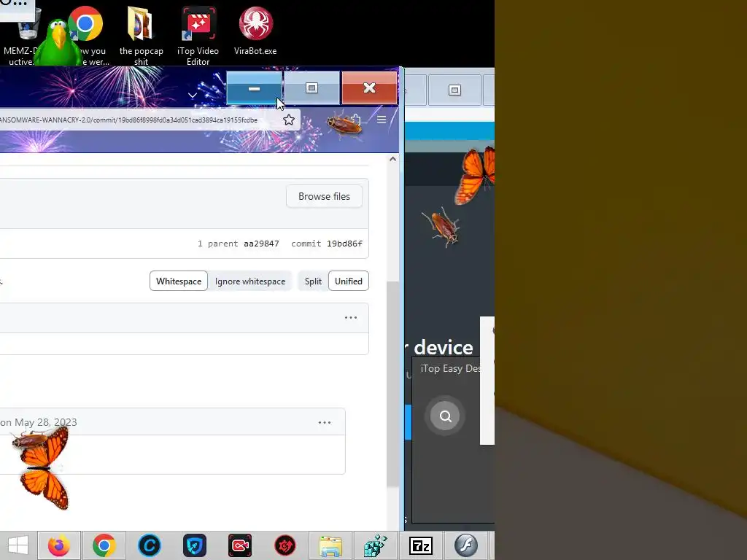Select the 'the popcap shit' desktop folder
Image resolution: width=747 pixels, height=560 pixels.
pyautogui.click(x=141, y=36)
